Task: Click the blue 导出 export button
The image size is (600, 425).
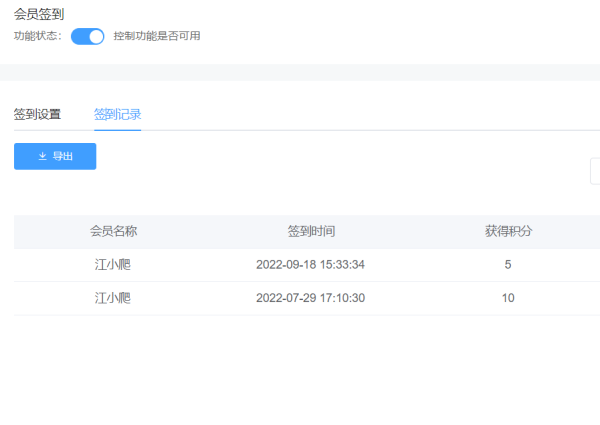Action: [55, 156]
